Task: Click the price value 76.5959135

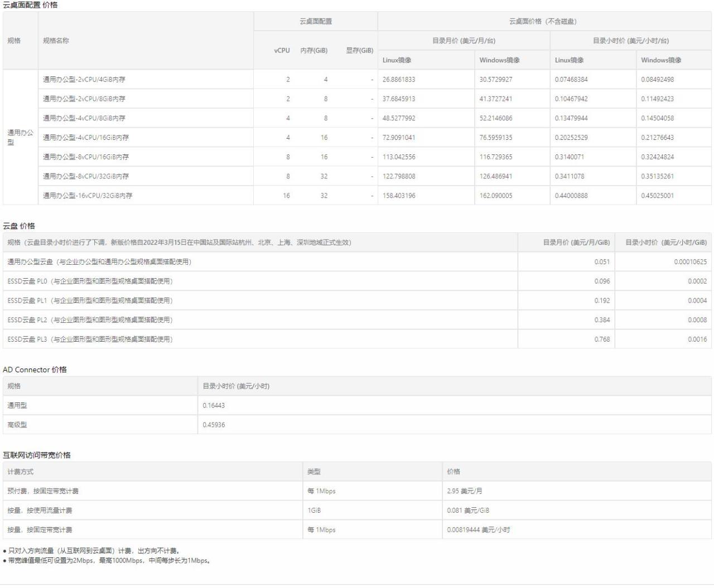Action: [x=496, y=138]
